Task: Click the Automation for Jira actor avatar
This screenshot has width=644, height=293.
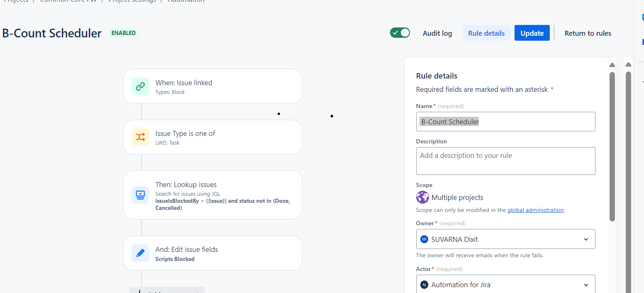Action: (424, 285)
